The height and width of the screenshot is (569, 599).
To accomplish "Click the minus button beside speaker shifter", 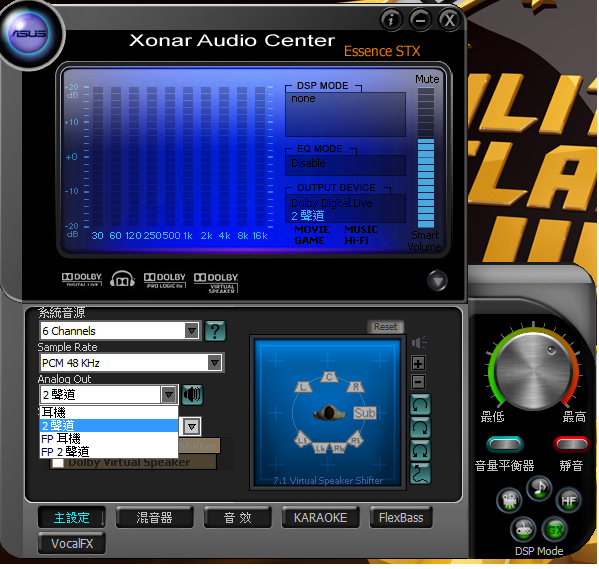I will point(418,382).
